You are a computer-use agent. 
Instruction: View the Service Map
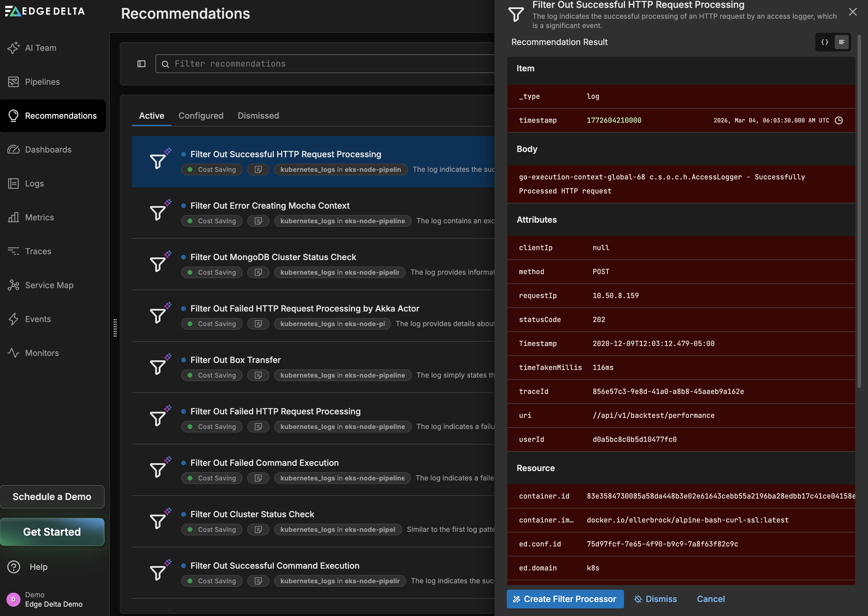49,285
